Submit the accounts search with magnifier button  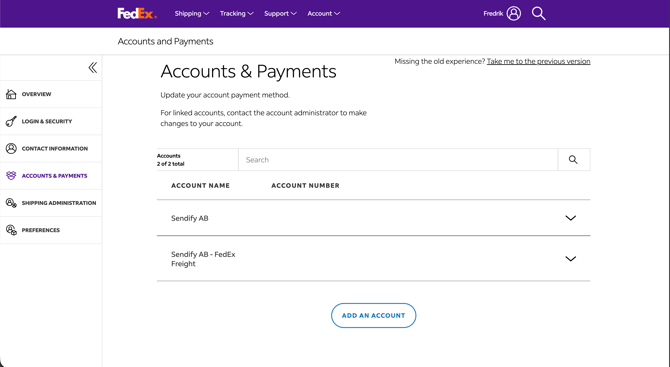click(573, 160)
